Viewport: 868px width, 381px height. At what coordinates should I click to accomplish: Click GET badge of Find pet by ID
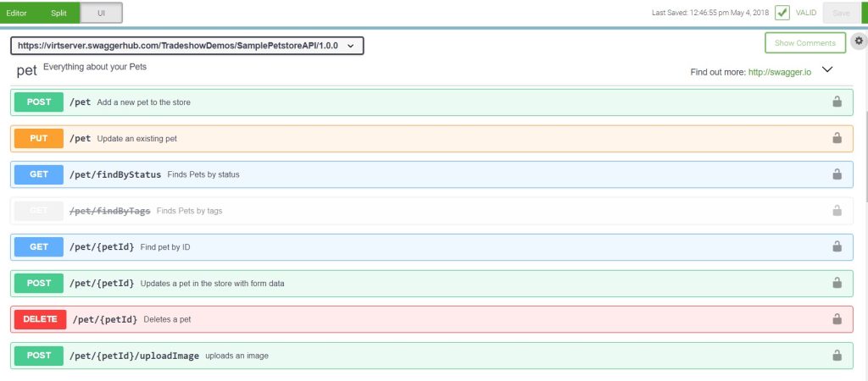(x=39, y=246)
